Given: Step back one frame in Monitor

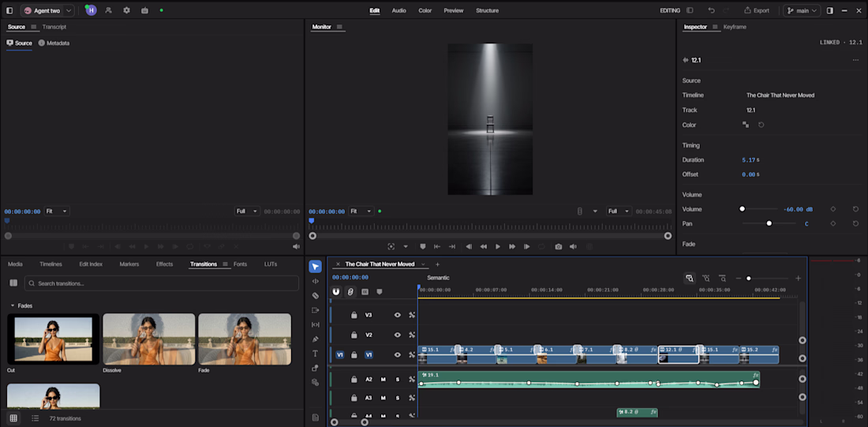Looking at the screenshot, I should pyautogui.click(x=469, y=246).
